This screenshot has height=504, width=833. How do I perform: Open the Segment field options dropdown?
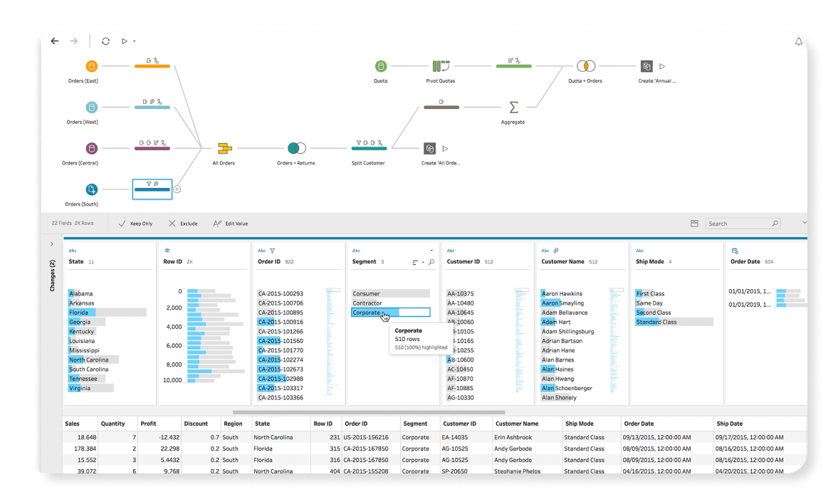[x=431, y=251]
